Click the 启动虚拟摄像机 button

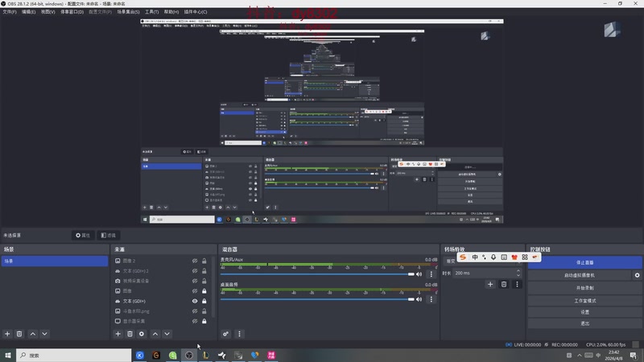point(580,275)
